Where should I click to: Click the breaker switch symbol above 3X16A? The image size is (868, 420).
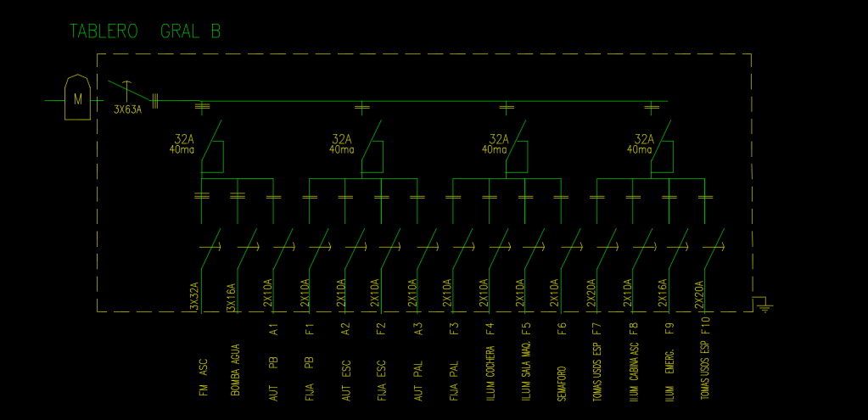[x=247, y=247]
